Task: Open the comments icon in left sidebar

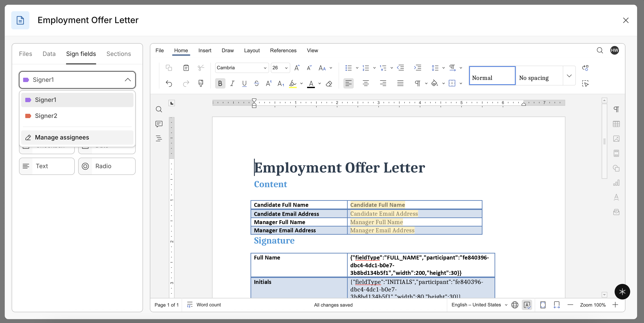Action: click(x=159, y=124)
